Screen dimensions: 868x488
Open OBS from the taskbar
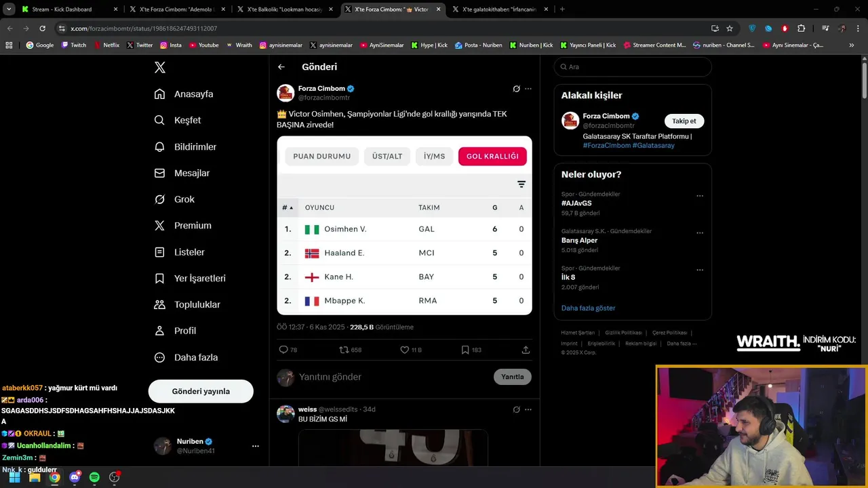coord(114,477)
